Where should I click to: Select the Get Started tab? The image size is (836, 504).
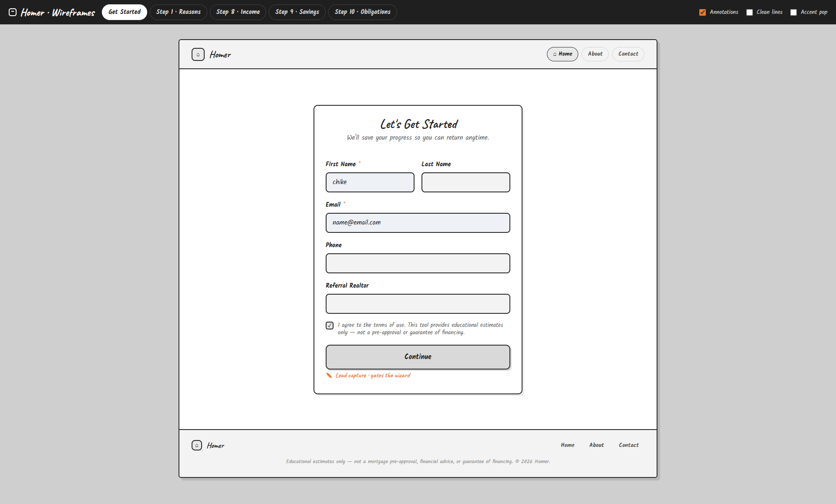pos(125,12)
